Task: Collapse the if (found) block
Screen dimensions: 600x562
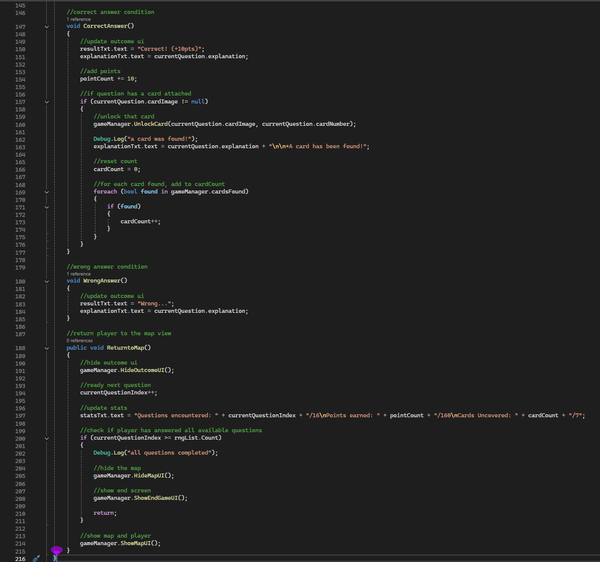Action: (x=47, y=207)
